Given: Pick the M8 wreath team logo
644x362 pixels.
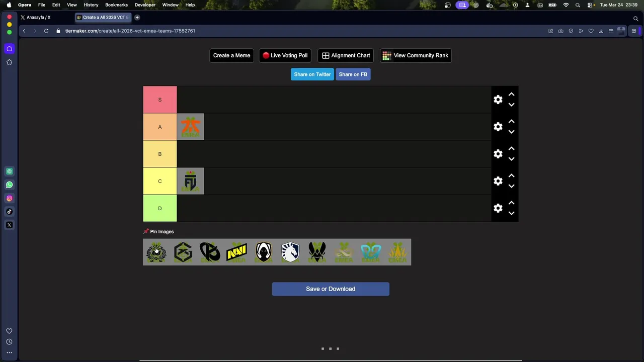Looking at the screenshot, I should [156, 252].
